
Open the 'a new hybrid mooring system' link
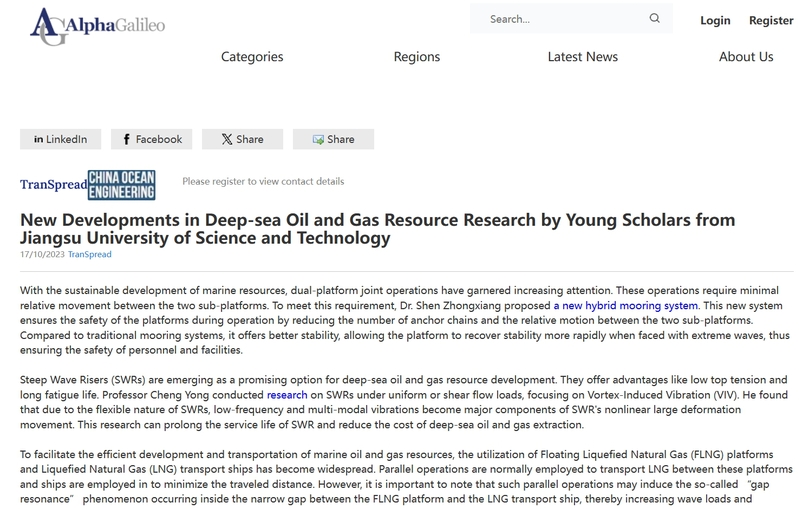pos(625,305)
